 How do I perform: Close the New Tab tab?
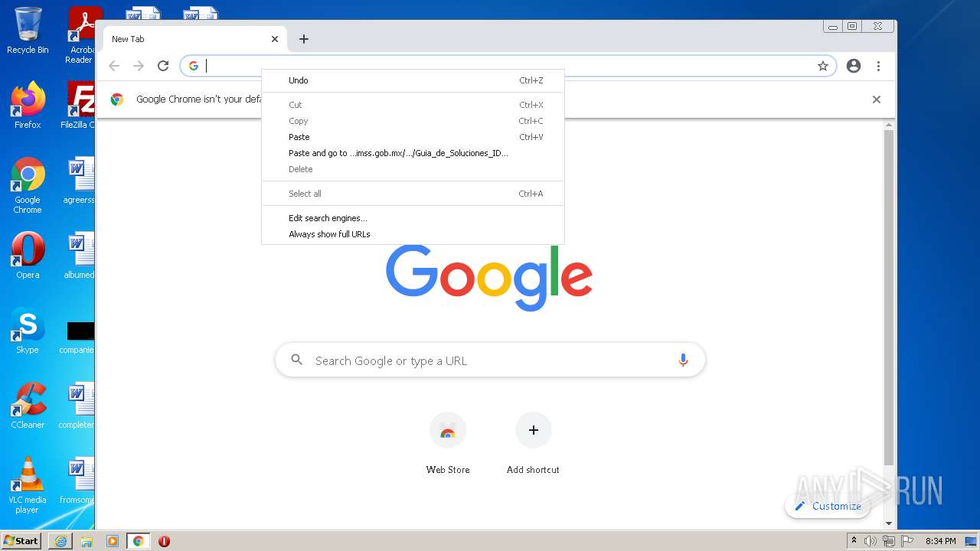pos(275,39)
